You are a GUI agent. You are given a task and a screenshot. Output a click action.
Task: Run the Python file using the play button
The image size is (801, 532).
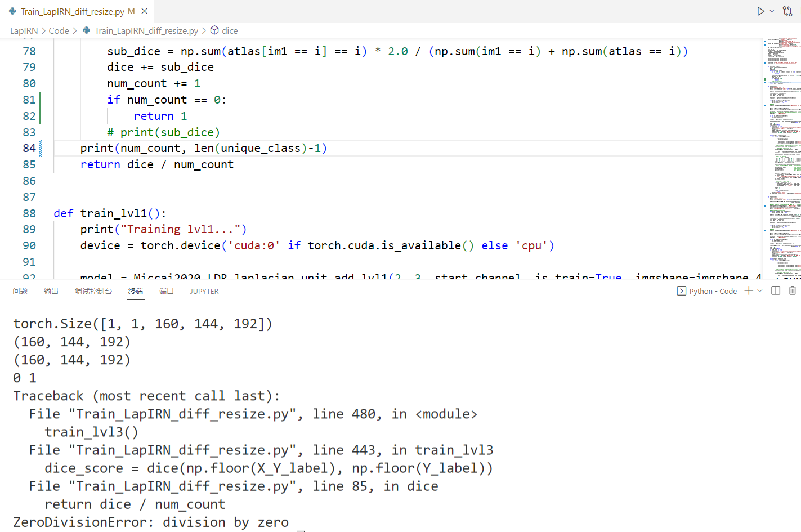pos(760,11)
